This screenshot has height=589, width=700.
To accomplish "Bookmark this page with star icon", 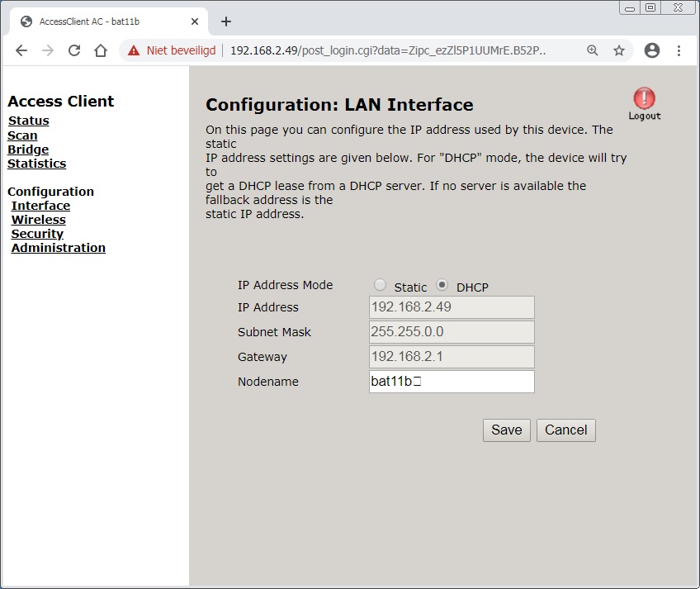I will [x=619, y=50].
